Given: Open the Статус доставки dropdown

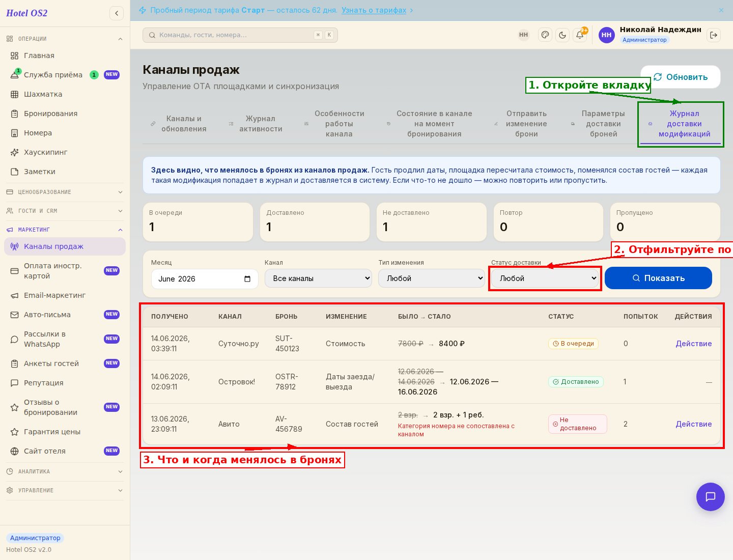Looking at the screenshot, I should tap(545, 278).
